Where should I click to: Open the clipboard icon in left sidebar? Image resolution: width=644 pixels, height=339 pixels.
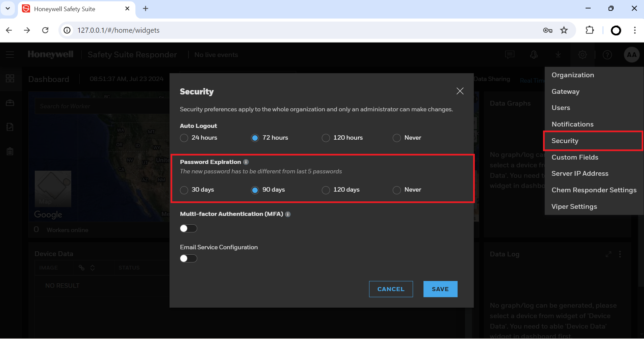coord(10,151)
